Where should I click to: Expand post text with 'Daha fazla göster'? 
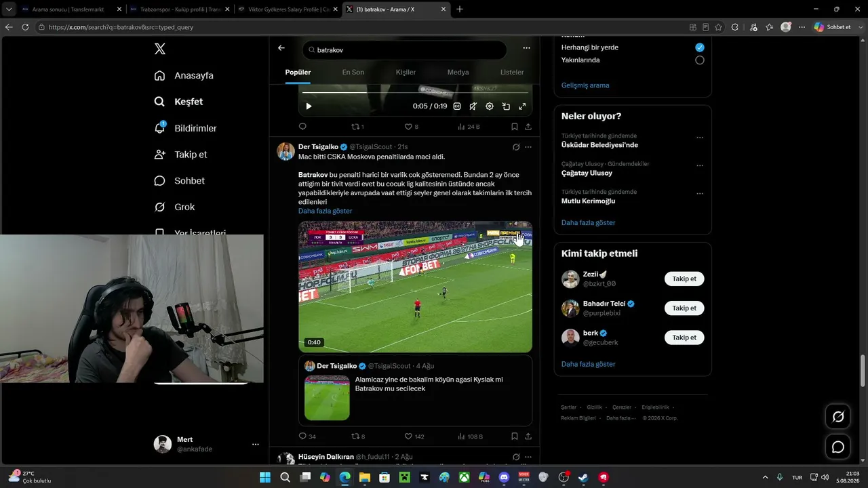pos(325,211)
